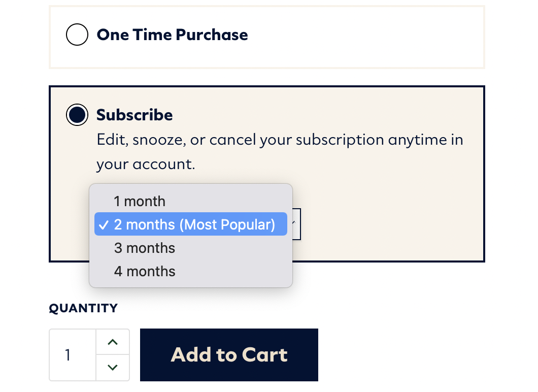Click the down chevron to decrease quantity
This screenshot has width=538, height=392.
click(x=112, y=368)
